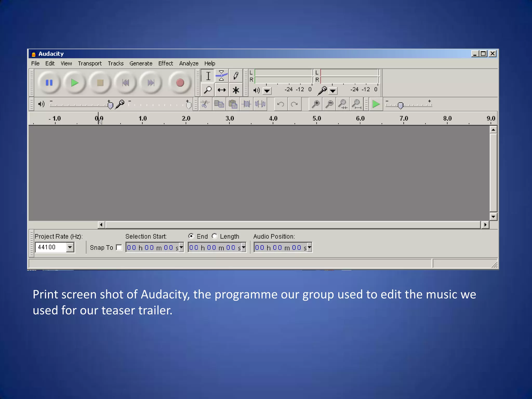Click the Copy icon in edit toolbar
532x399 pixels.
tap(219, 104)
